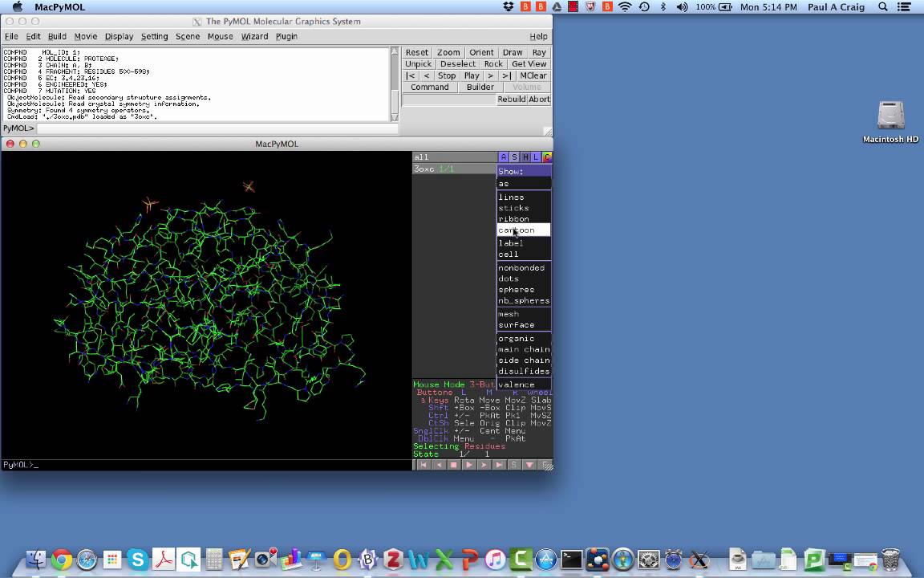
Task: Choose 'ribbon' in the Show menu
Action: click(524, 219)
